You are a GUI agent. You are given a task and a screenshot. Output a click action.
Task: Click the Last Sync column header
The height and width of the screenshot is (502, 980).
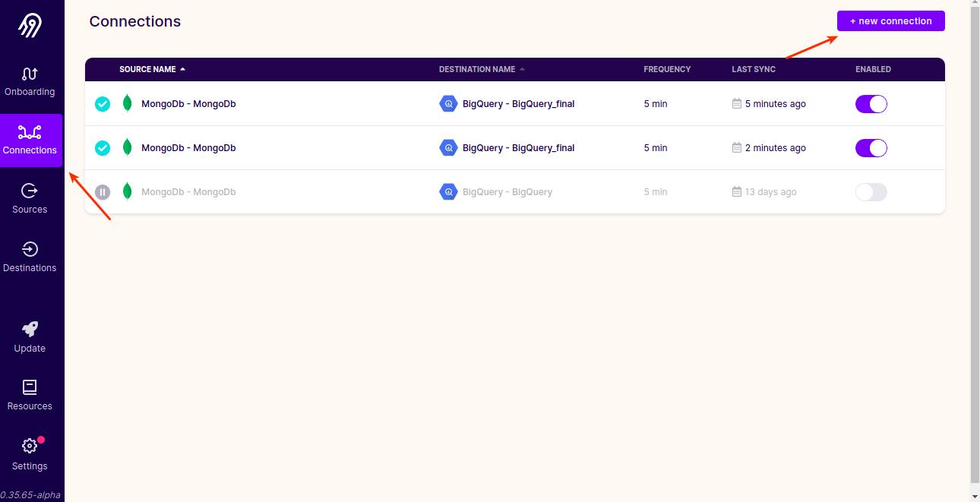tap(753, 69)
